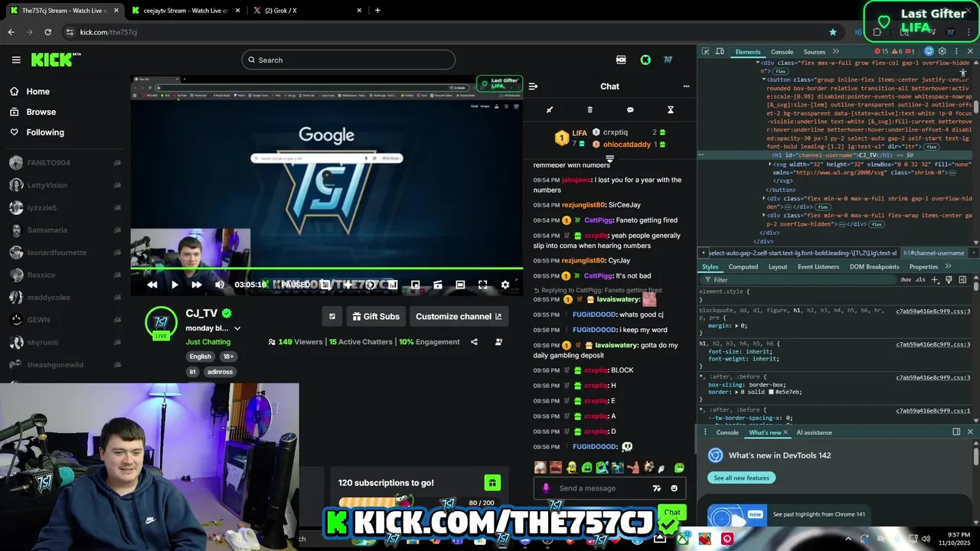The height and width of the screenshot is (551, 980).
Task: Click the Customize channel button
Action: click(459, 316)
